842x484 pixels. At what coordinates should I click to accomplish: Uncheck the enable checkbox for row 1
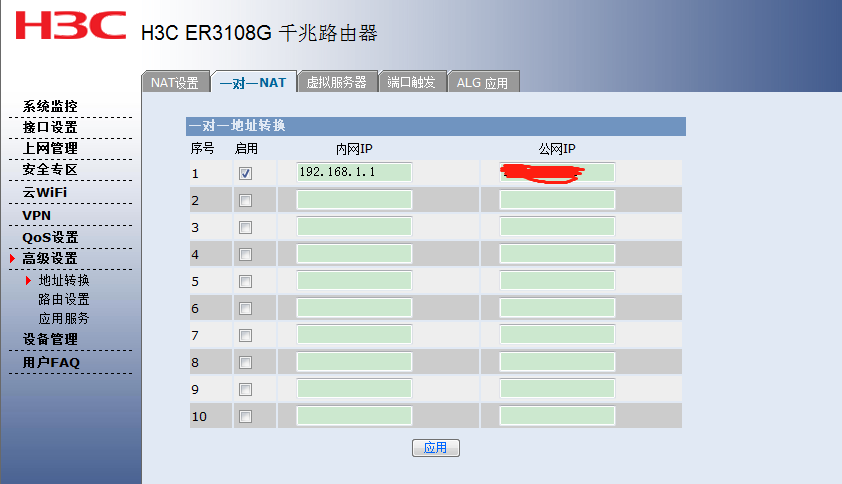pyautogui.click(x=245, y=174)
